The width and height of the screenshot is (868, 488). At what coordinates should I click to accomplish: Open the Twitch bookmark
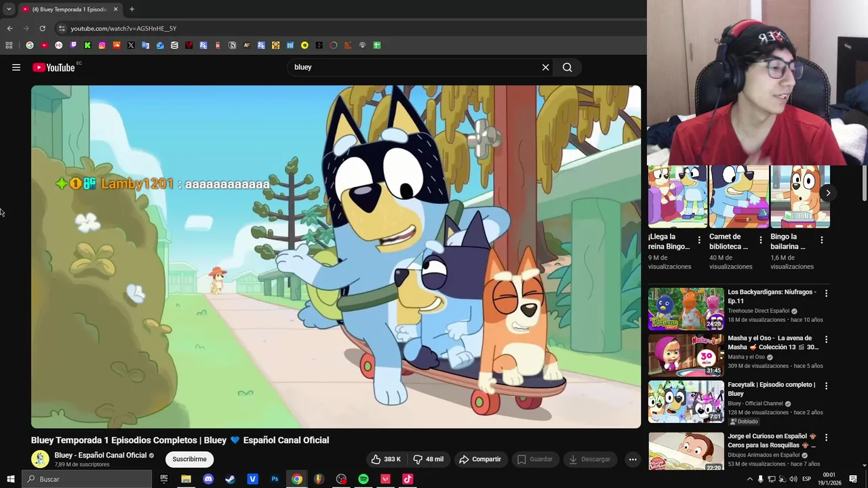(x=73, y=45)
